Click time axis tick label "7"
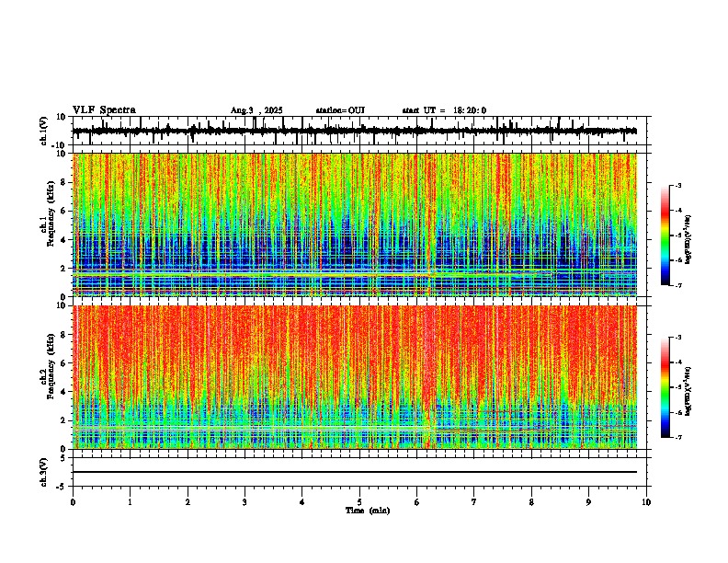Screen dimensions: 728x563 (474, 502)
